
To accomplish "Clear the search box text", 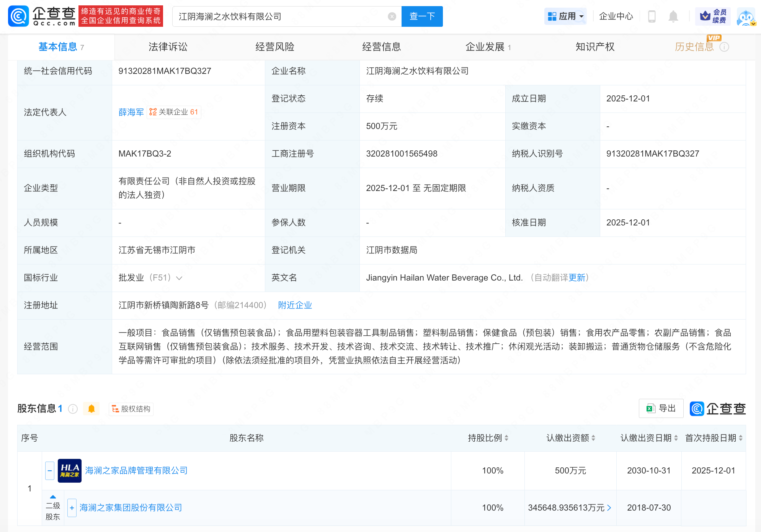I will (x=392, y=16).
